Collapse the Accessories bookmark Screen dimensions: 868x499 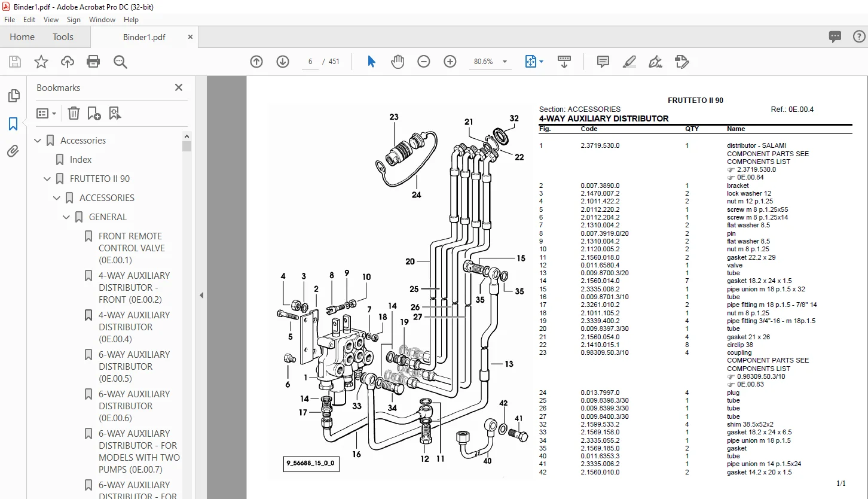pos(38,141)
